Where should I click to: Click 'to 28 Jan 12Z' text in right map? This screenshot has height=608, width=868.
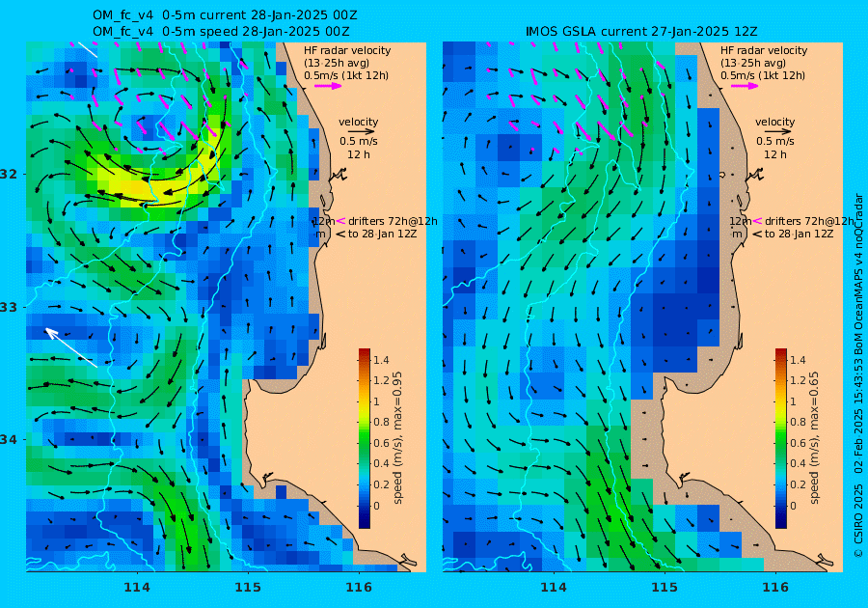[x=799, y=234]
